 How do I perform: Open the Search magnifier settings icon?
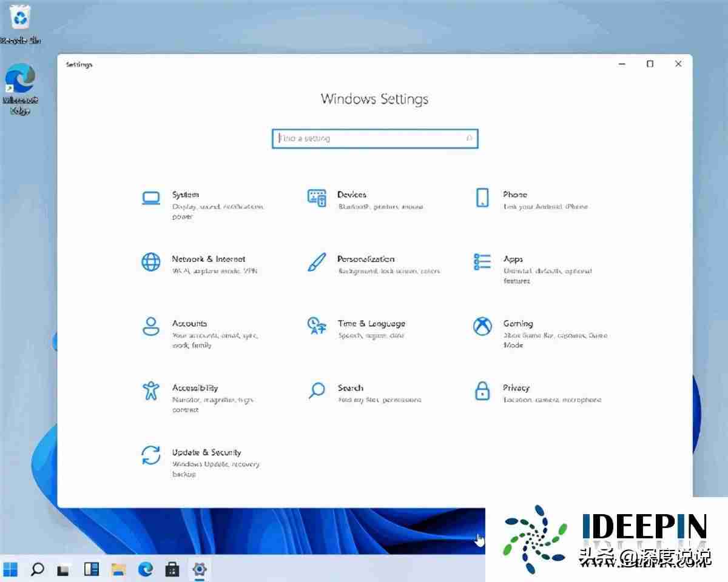pyautogui.click(x=317, y=390)
